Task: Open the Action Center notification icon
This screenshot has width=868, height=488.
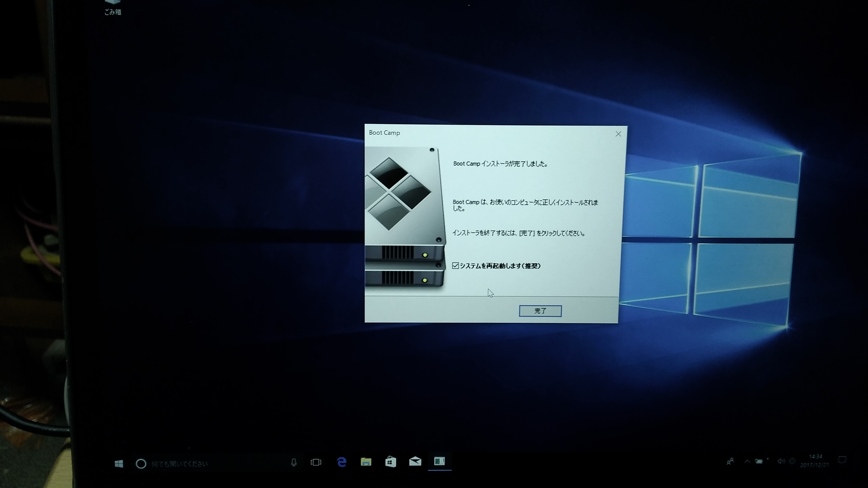Action: point(842,460)
